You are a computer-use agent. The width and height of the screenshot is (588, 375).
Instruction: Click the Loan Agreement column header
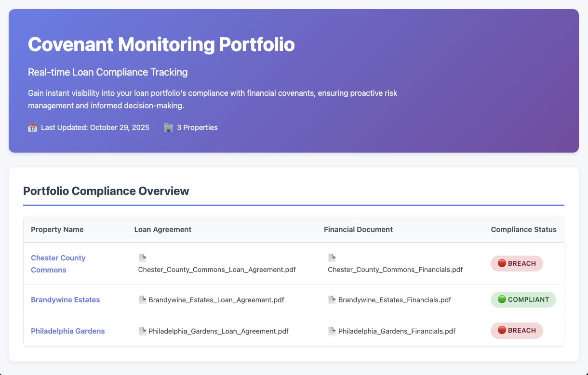tap(163, 230)
